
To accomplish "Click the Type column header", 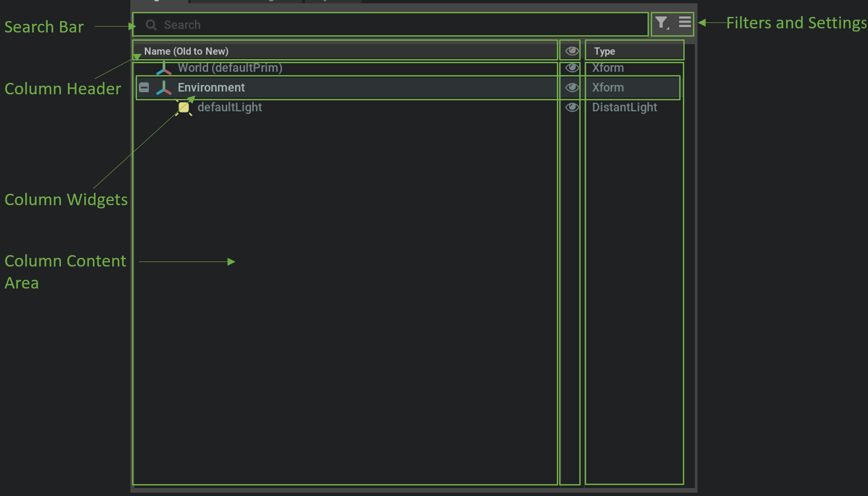I will (x=604, y=51).
